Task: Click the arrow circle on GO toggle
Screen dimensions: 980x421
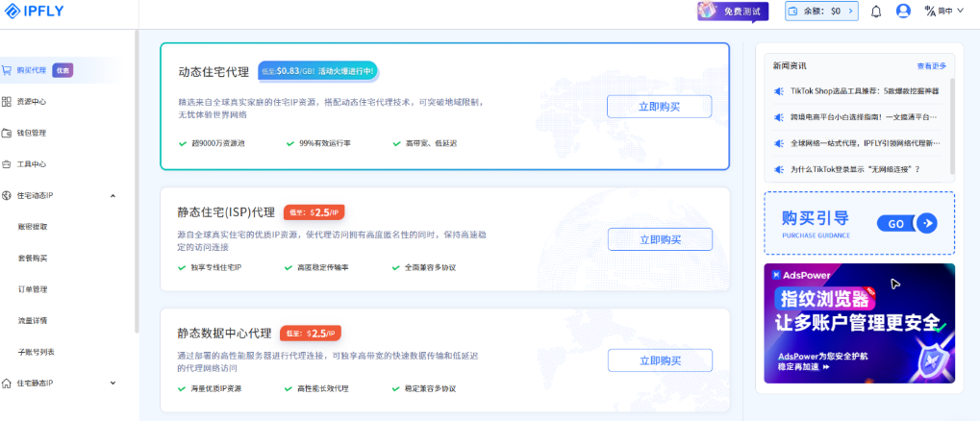Action: pos(927,223)
